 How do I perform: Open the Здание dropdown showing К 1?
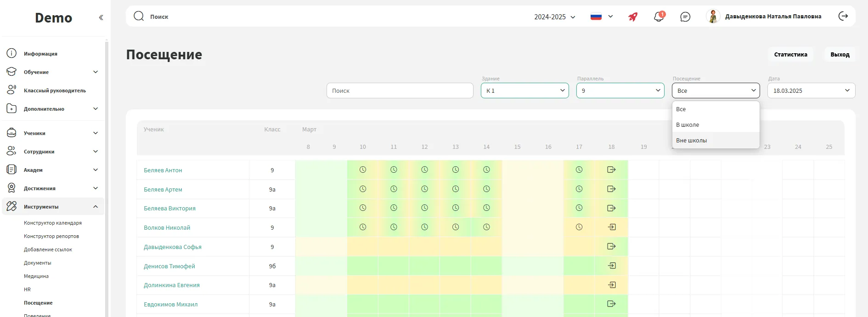tap(524, 91)
